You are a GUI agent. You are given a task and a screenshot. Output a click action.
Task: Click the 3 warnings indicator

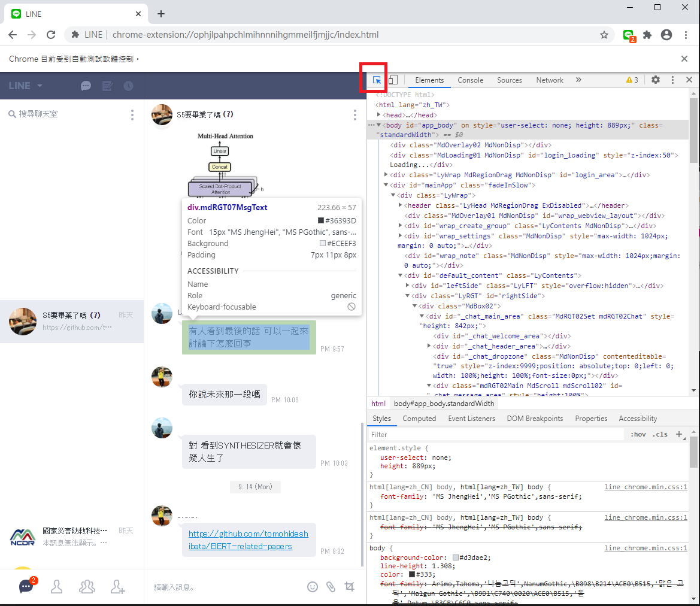(632, 80)
